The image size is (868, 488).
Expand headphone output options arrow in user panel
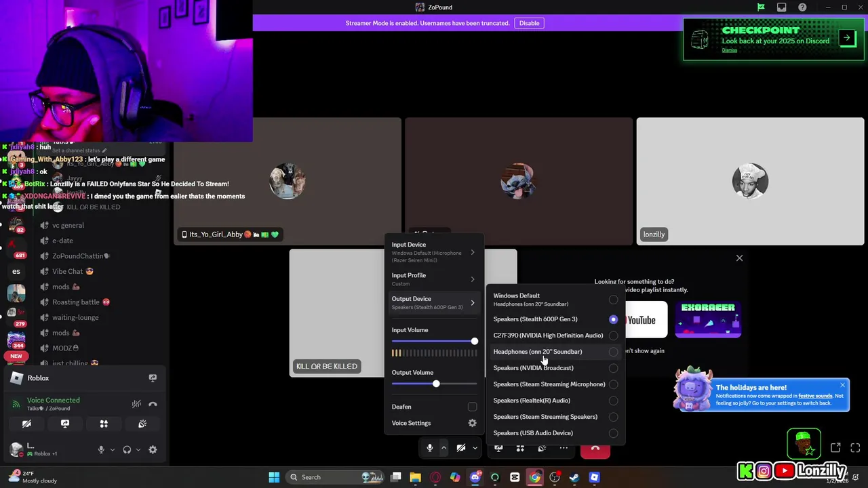[138, 449]
